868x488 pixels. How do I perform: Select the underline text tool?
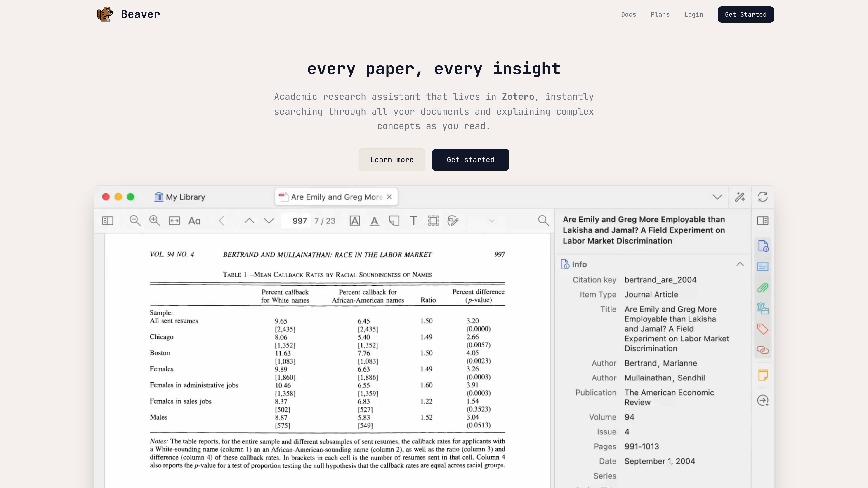click(x=374, y=221)
